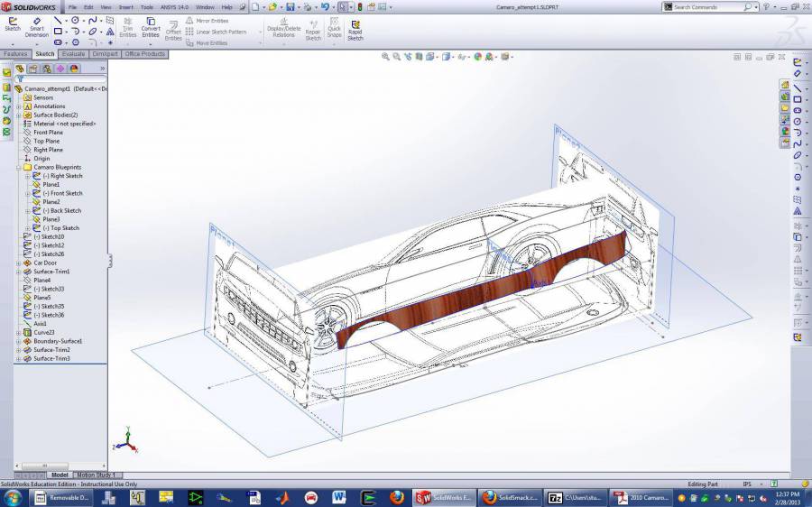This screenshot has width=812, height=507.
Task: Open the File menu
Action: [72, 7]
